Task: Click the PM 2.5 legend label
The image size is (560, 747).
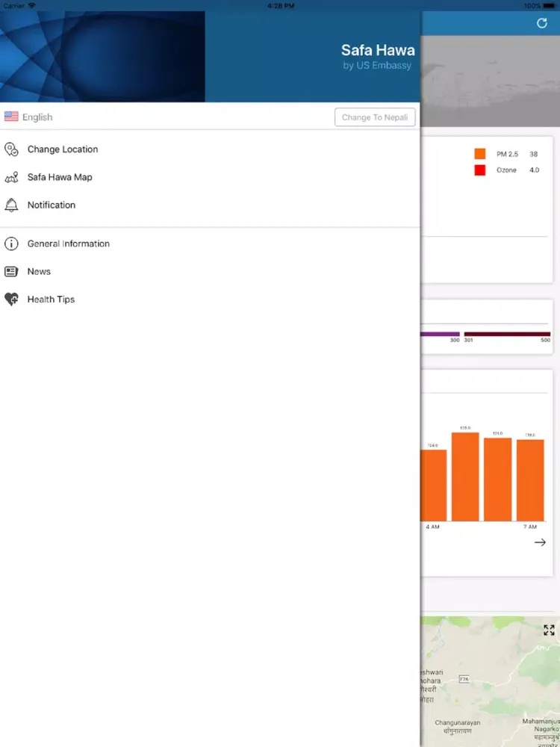Action: (507, 155)
